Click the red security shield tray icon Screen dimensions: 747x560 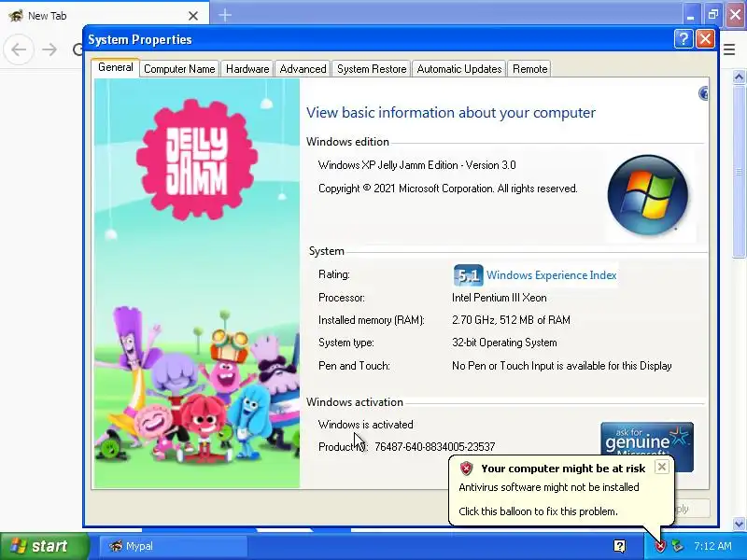(x=660, y=546)
